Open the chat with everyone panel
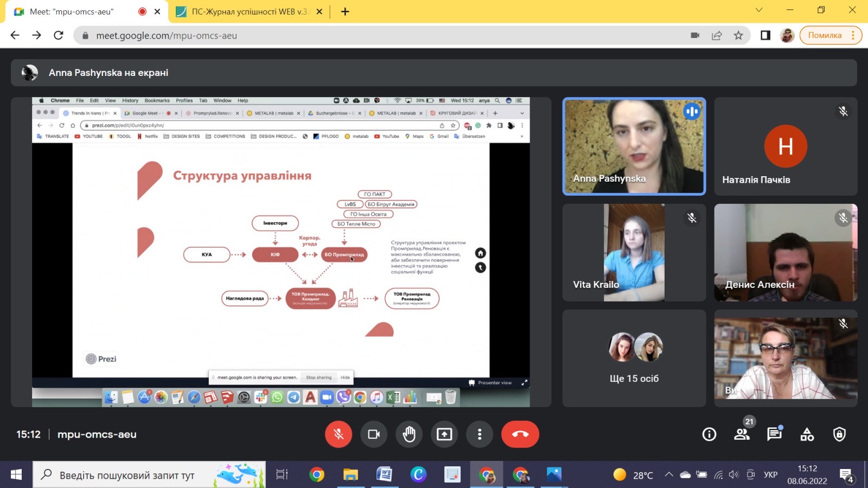Image resolution: width=868 pixels, height=488 pixels. (774, 434)
